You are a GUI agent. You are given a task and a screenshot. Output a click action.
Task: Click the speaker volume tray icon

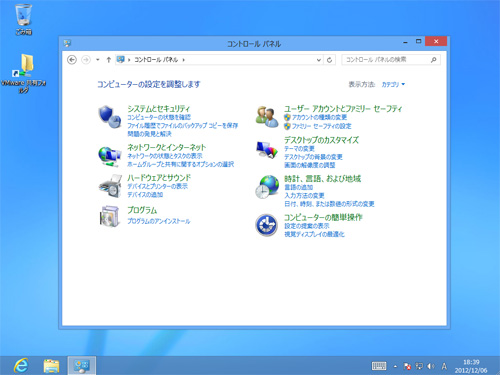[431, 366]
